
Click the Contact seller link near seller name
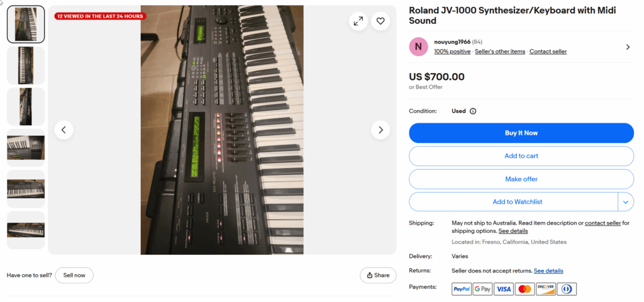pos(548,52)
